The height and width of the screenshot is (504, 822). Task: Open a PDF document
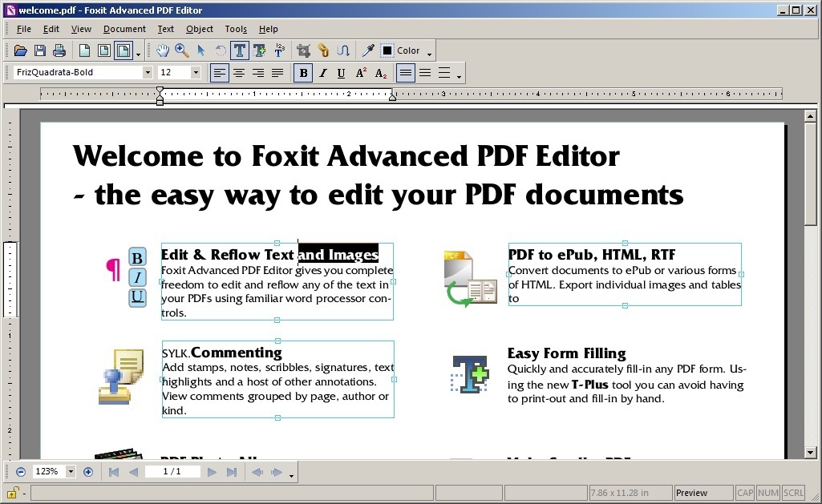(x=20, y=50)
